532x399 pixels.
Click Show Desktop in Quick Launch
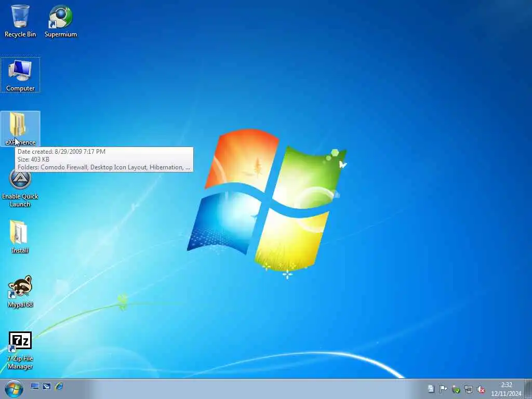[x=35, y=387]
